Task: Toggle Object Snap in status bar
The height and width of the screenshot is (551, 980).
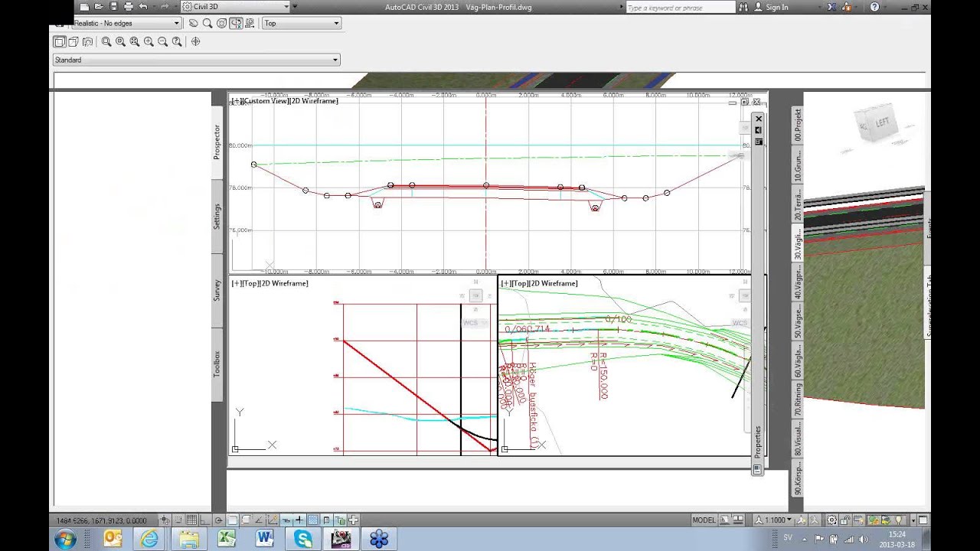Action: [233, 520]
